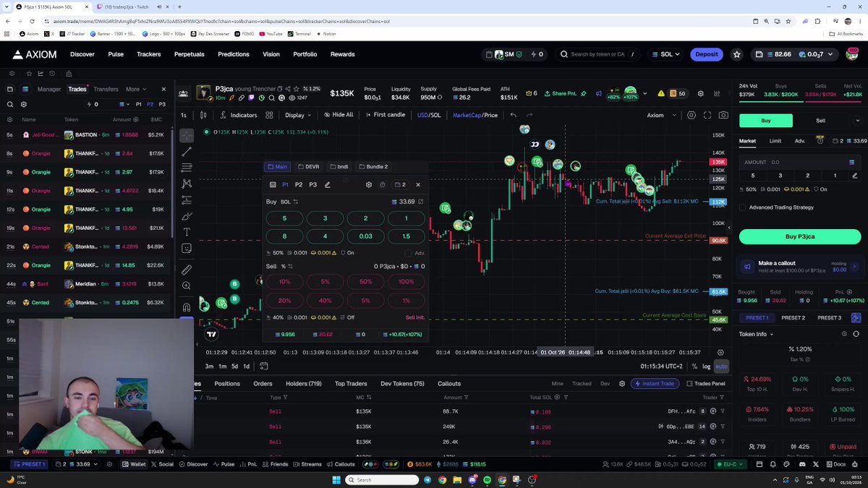
Task: Select the crosshair cursor chart tool
Action: tap(187, 135)
